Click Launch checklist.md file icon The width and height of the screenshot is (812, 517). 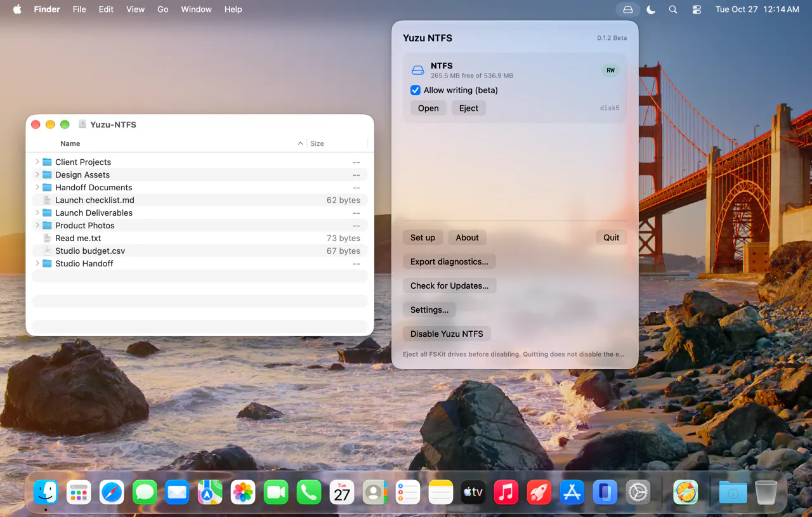pos(47,200)
